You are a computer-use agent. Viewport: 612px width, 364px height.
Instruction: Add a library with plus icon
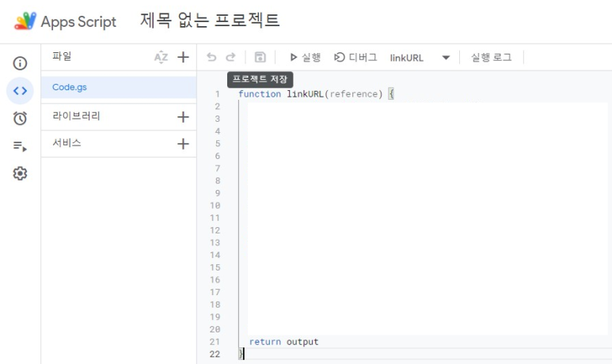point(183,116)
